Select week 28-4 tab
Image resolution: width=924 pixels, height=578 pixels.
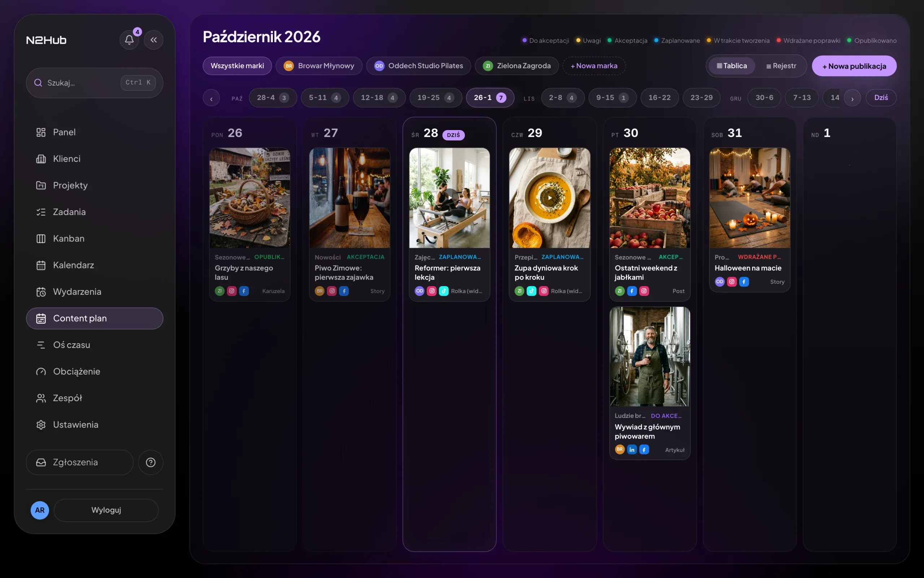pyautogui.click(x=273, y=98)
